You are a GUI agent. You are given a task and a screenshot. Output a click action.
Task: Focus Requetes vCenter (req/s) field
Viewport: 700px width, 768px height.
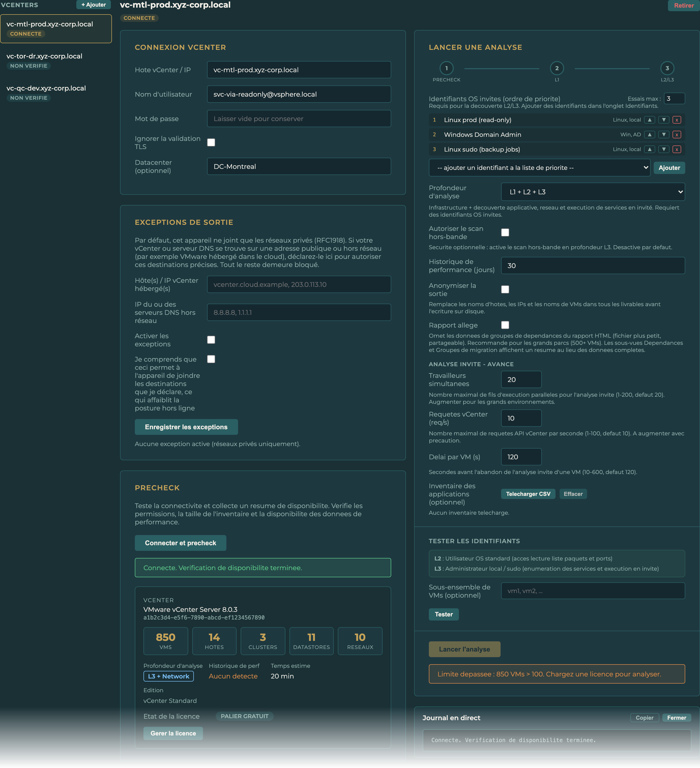[x=521, y=418]
